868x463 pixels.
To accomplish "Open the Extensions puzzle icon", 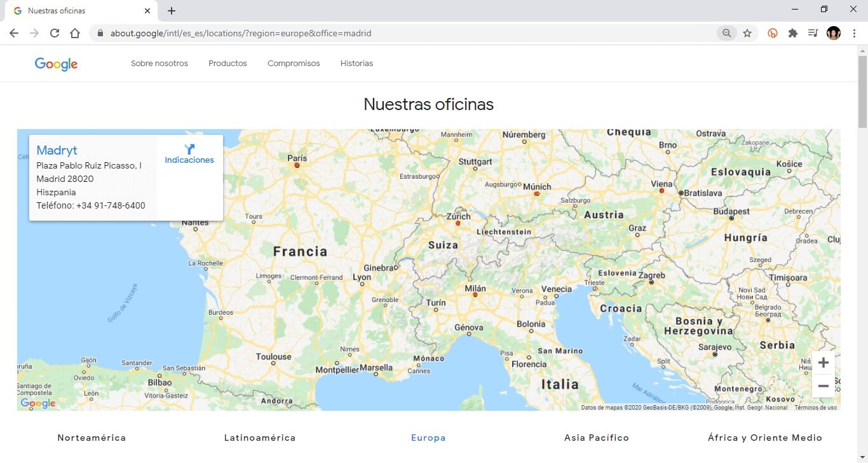I will (x=793, y=33).
